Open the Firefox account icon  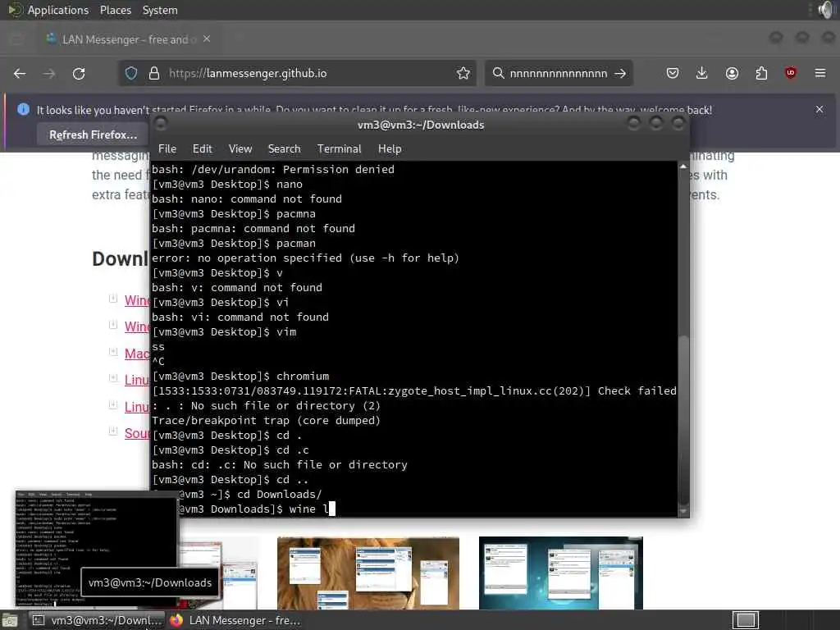click(732, 73)
